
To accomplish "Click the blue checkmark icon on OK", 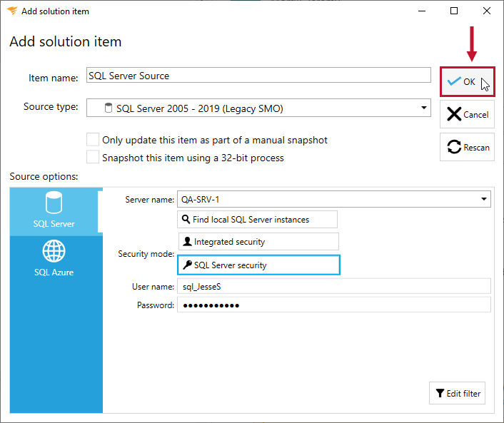I will [454, 81].
